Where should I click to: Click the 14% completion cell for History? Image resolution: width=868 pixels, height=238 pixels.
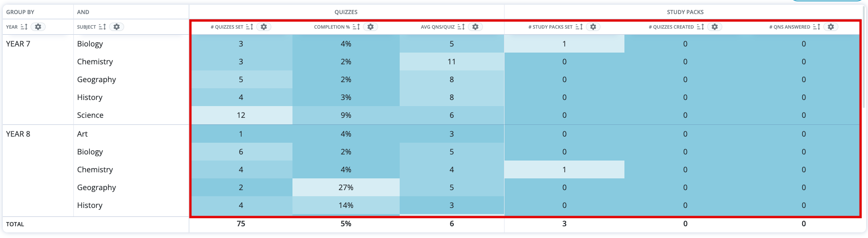coord(346,206)
